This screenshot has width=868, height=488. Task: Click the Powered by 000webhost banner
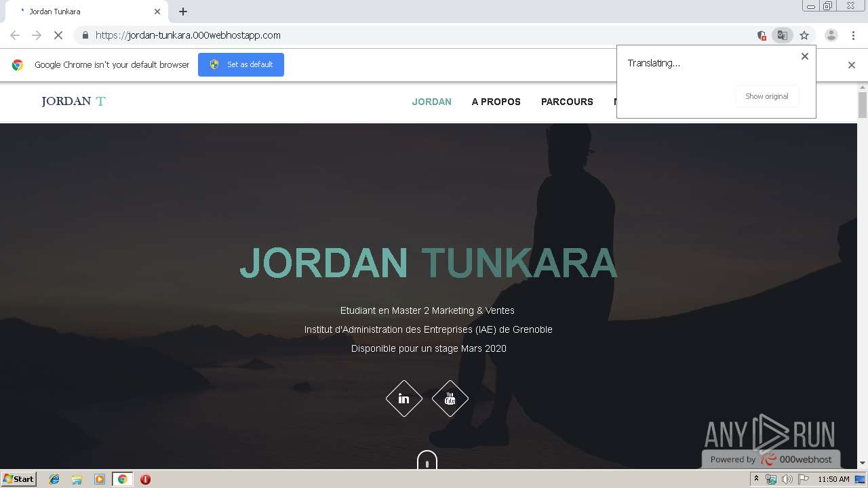[x=771, y=459]
